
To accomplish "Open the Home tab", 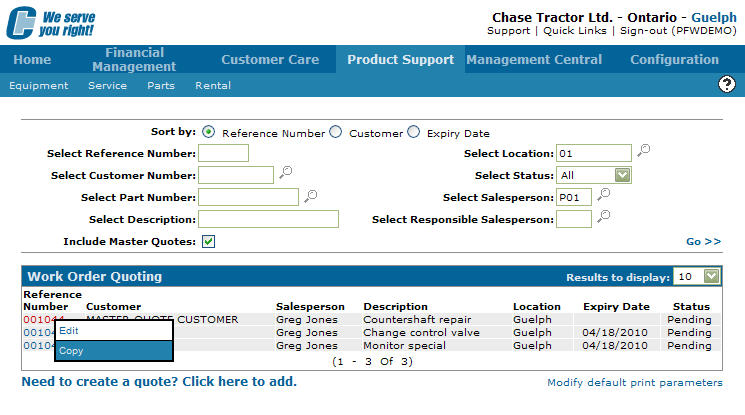I will tap(32, 59).
